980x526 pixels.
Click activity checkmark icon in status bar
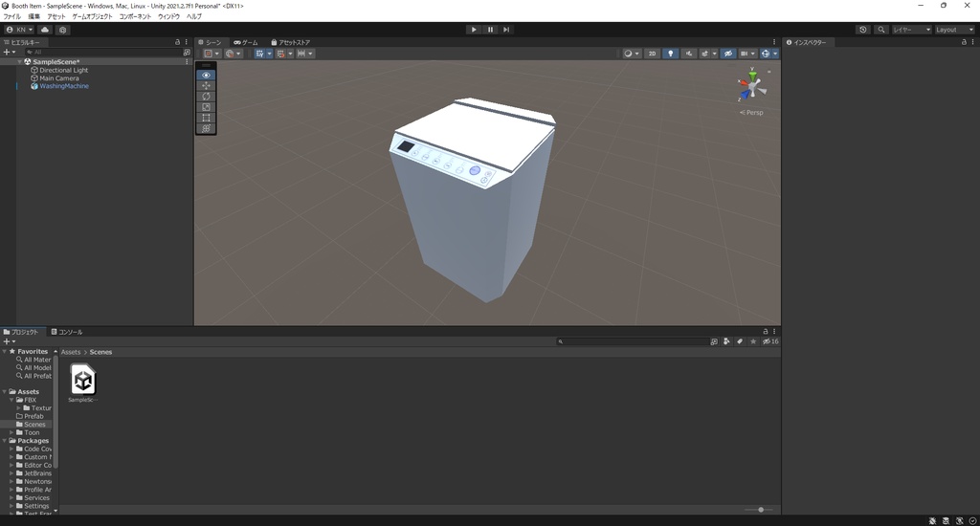(x=972, y=520)
